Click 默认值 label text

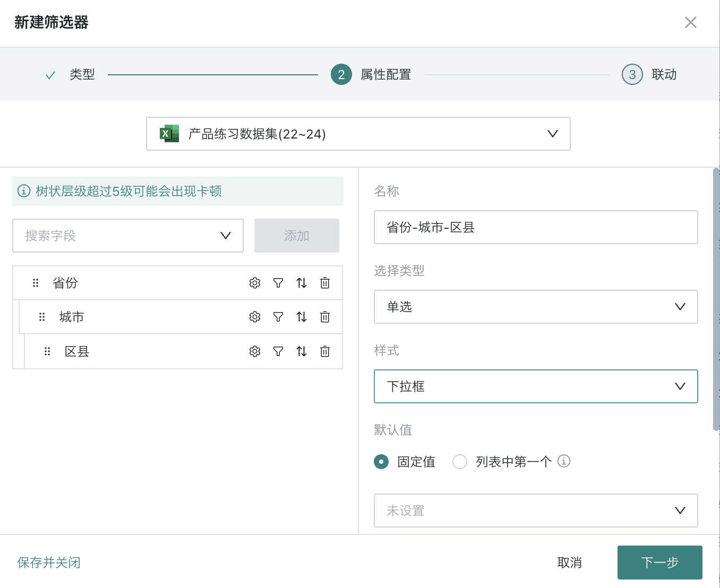[393, 430]
